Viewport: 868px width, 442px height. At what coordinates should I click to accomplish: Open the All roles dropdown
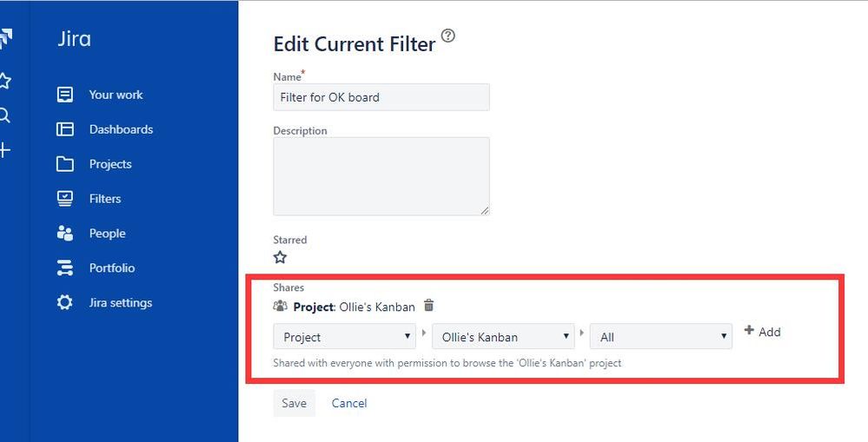(661, 337)
